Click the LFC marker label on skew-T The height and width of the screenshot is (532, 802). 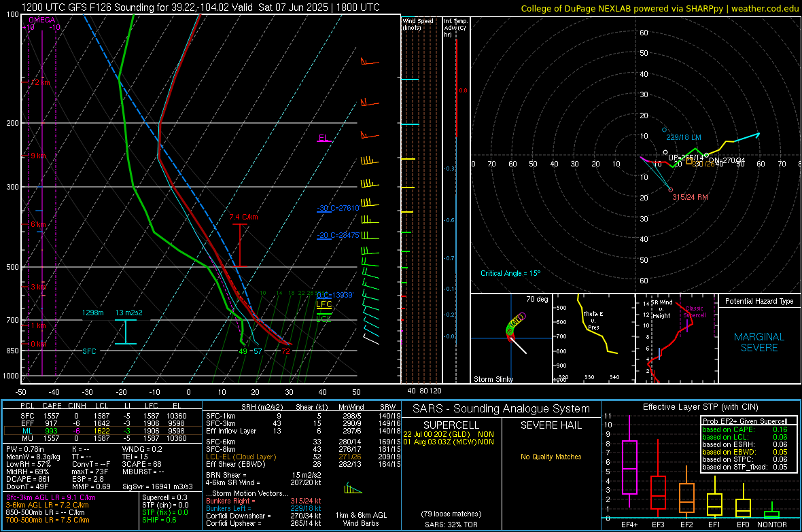(324, 304)
